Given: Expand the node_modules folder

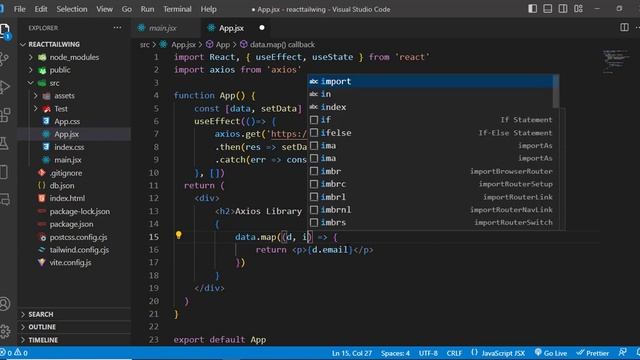Looking at the screenshot, I should pyautogui.click(x=74, y=57).
